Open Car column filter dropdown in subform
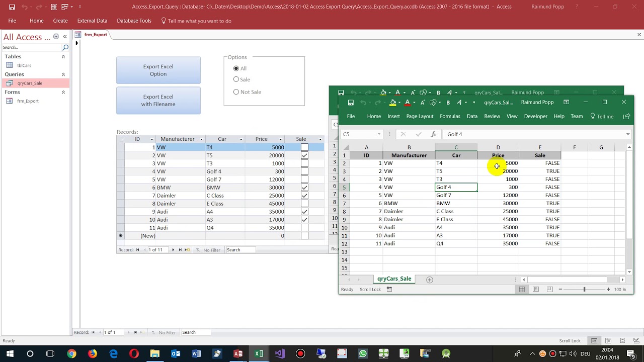 pos(241,139)
